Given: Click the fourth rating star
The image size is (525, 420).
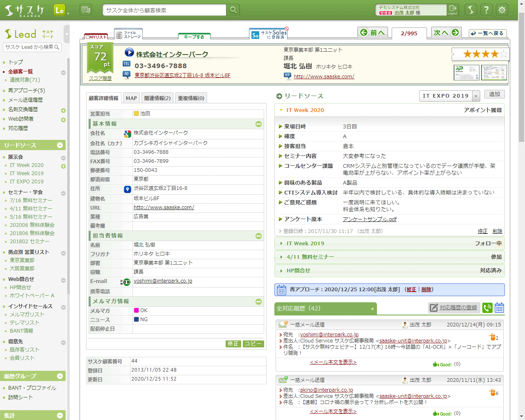Looking at the screenshot, I should pyautogui.click(x=495, y=54).
